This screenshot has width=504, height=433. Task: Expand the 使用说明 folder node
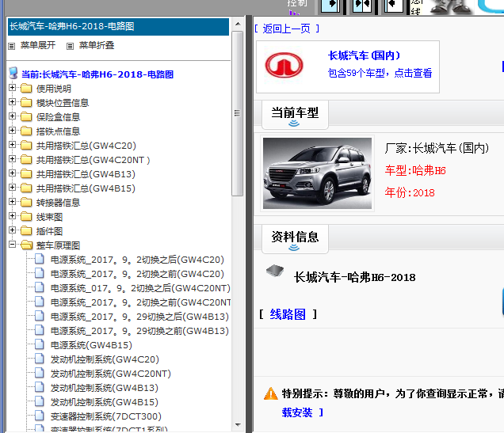point(12,88)
